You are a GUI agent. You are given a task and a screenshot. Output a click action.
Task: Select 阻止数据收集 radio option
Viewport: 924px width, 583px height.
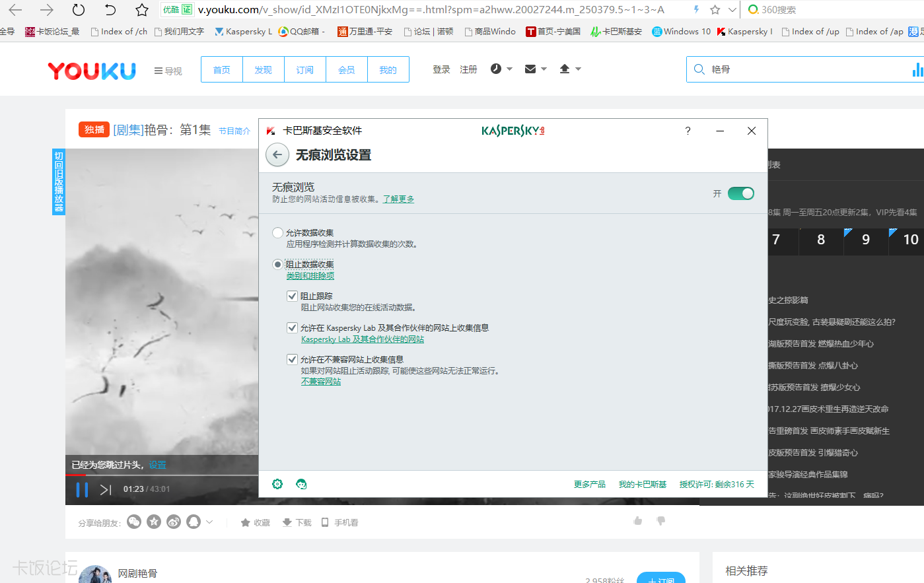click(x=277, y=264)
